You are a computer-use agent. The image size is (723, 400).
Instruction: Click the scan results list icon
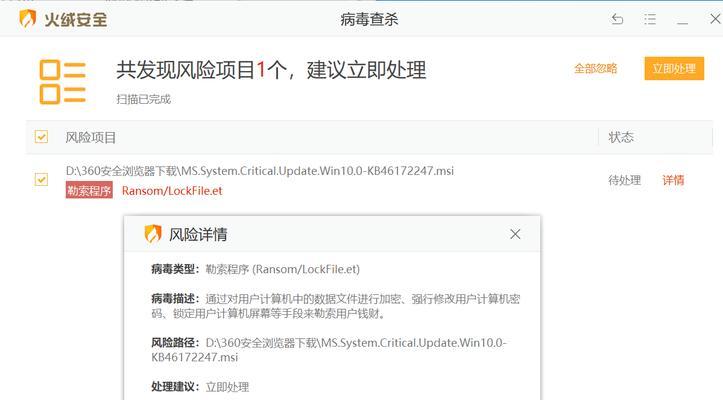coord(62,82)
